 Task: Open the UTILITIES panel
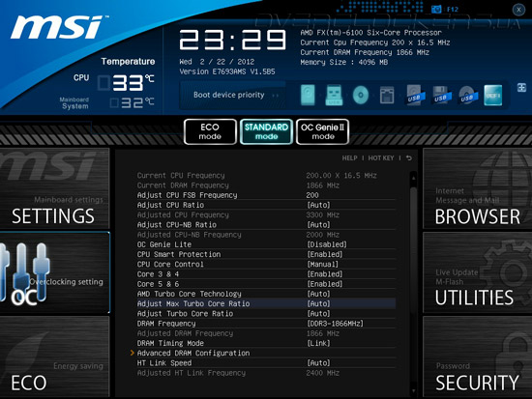pyautogui.click(x=478, y=272)
